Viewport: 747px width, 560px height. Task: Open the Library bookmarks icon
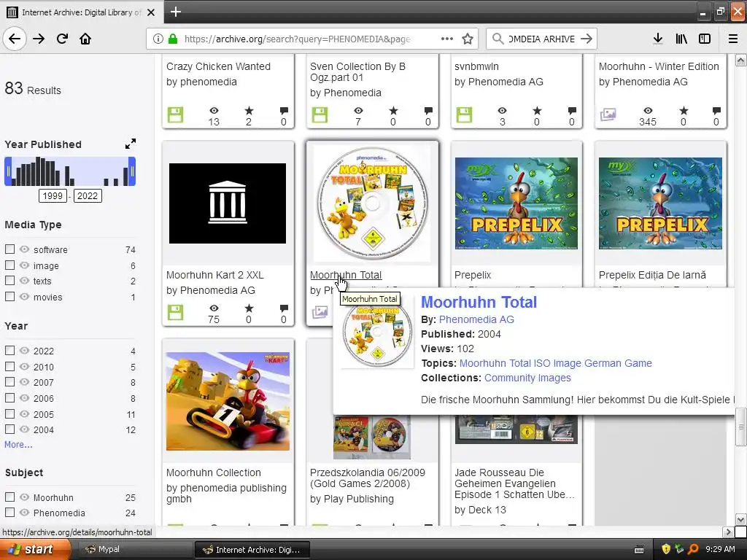pyautogui.click(x=681, y=39)
